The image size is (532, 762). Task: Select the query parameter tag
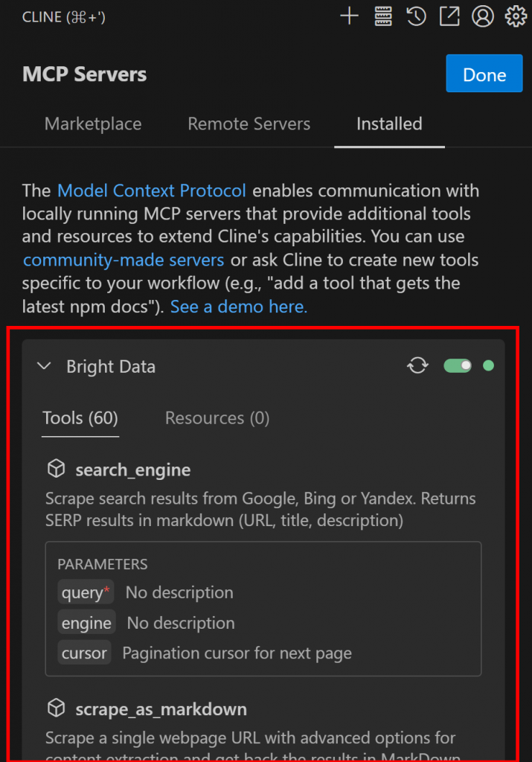tap(85, 592)
